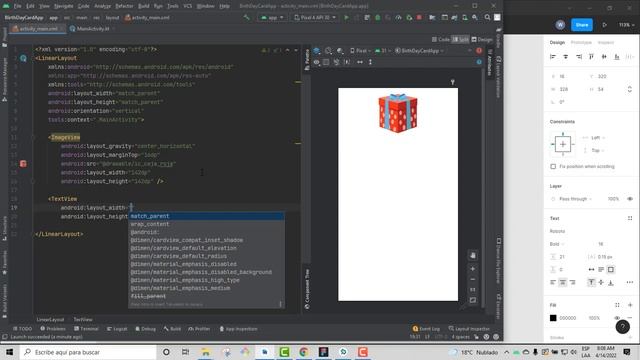
Task: Toggle pan mode hand icon in preview
Action: tap(472, 256)
